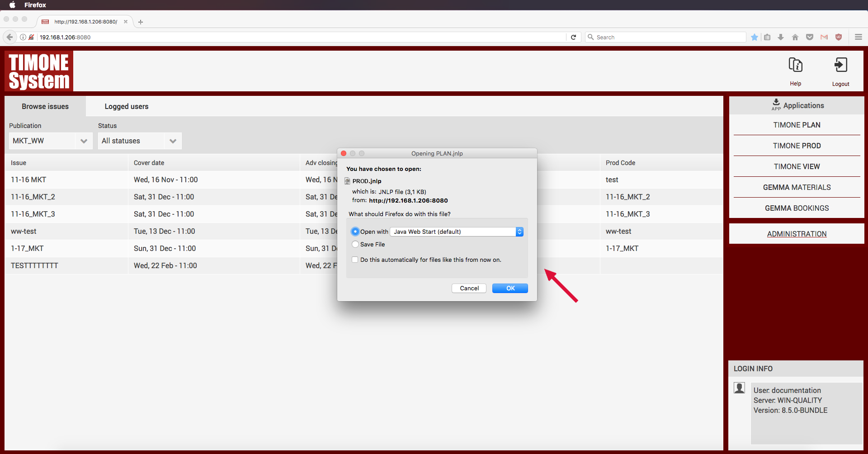The height and width of the screenshot is (454, 868).
Task: Go to the browser home icon
Action: tap(795, 37)
